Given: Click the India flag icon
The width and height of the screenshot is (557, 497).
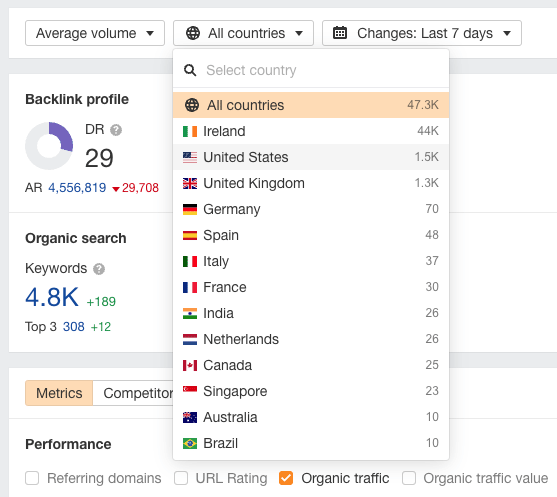Looking at the screenshot, I should 190,313.
